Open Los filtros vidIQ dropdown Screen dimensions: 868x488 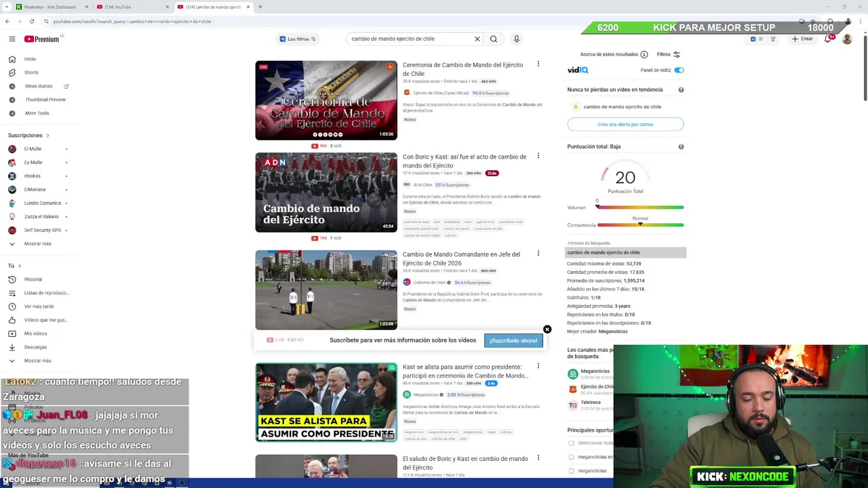(x=298, y=39)
